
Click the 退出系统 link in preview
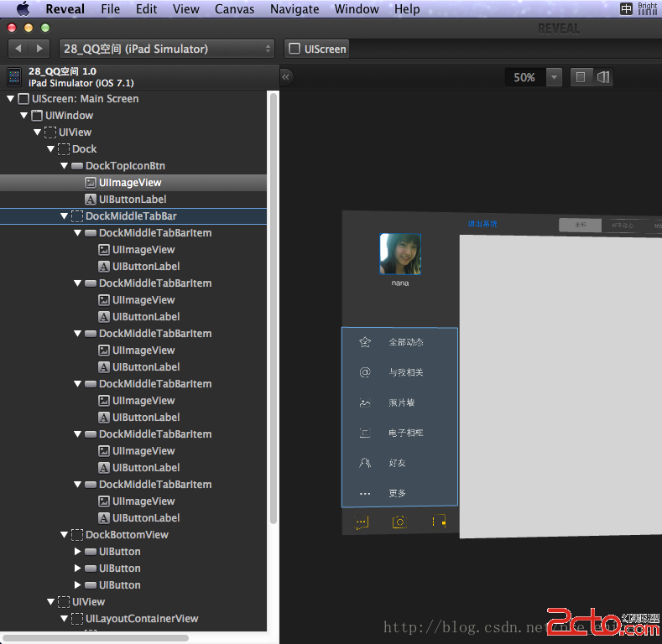(x=482, y=224)
